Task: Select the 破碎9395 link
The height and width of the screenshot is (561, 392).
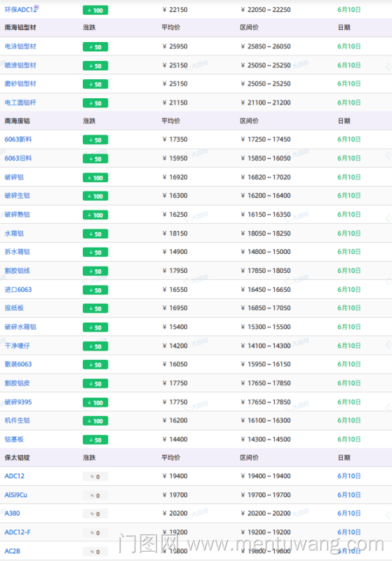Action: click(x=18, y=402)
